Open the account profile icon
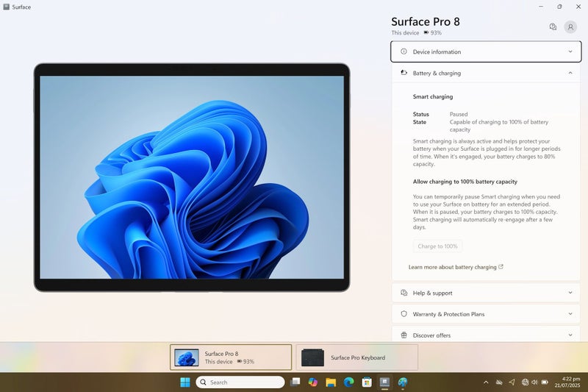 pos(570,27)
